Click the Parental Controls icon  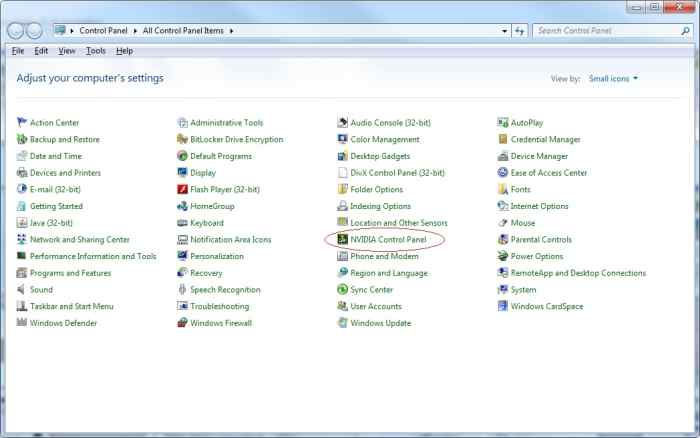click(x=503, y=240)
